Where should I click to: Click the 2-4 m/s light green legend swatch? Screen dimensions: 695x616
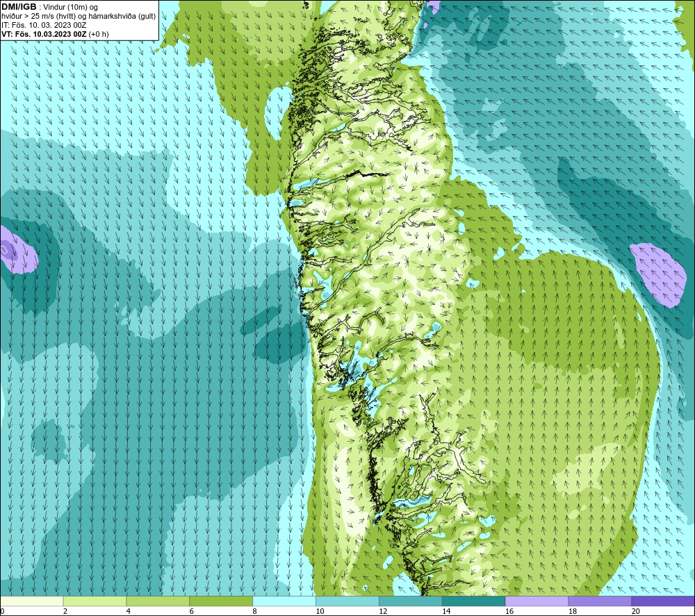pyautogui.click(x=95, y=601)
